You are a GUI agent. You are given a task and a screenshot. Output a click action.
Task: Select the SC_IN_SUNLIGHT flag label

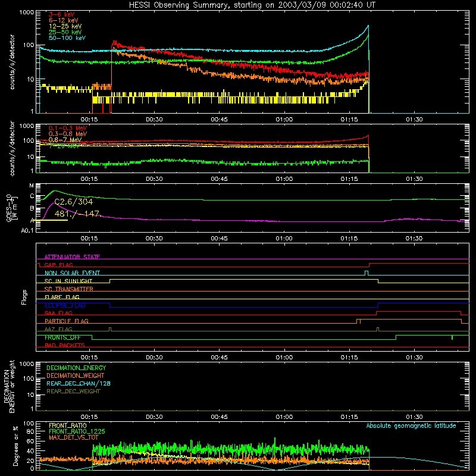68,281
